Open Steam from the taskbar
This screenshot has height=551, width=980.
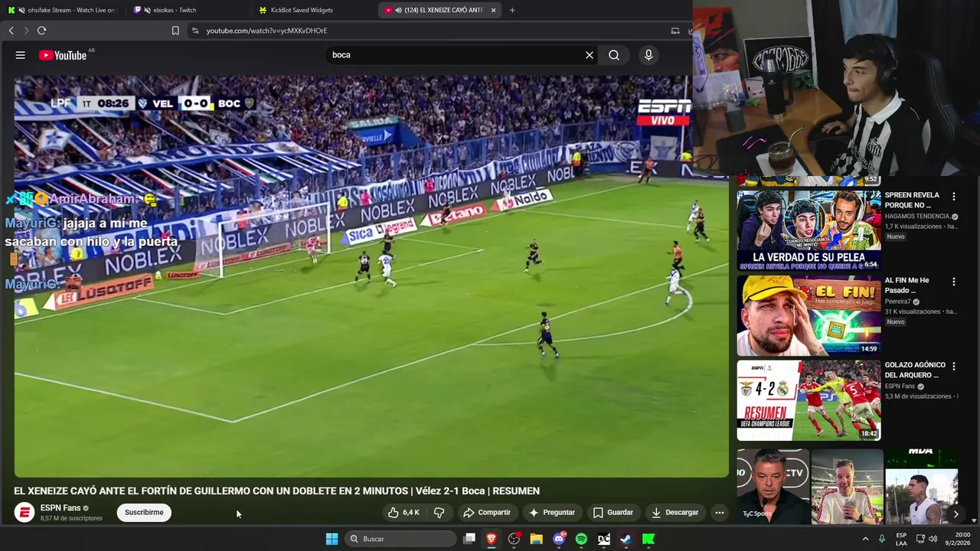click(x=626, y=539)
